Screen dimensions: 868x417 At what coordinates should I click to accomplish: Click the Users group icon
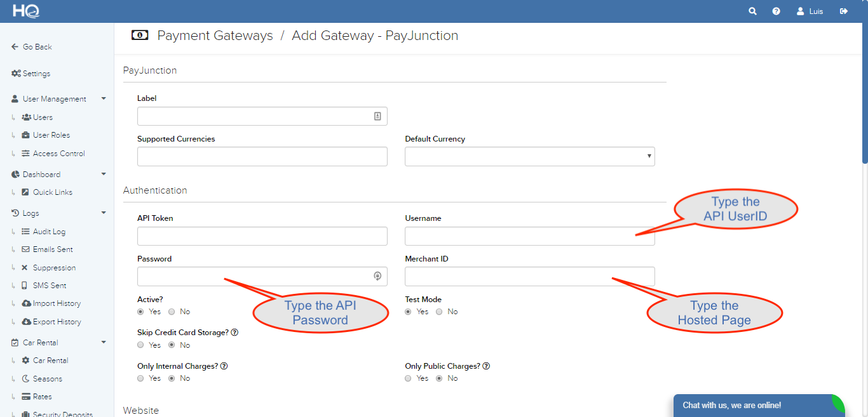click(x=26, y=117)
